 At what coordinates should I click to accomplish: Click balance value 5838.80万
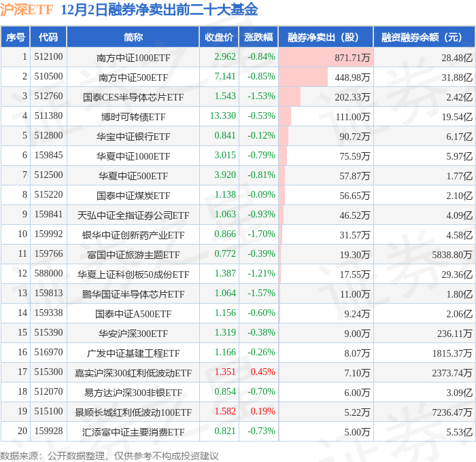(x=452, y=255)
